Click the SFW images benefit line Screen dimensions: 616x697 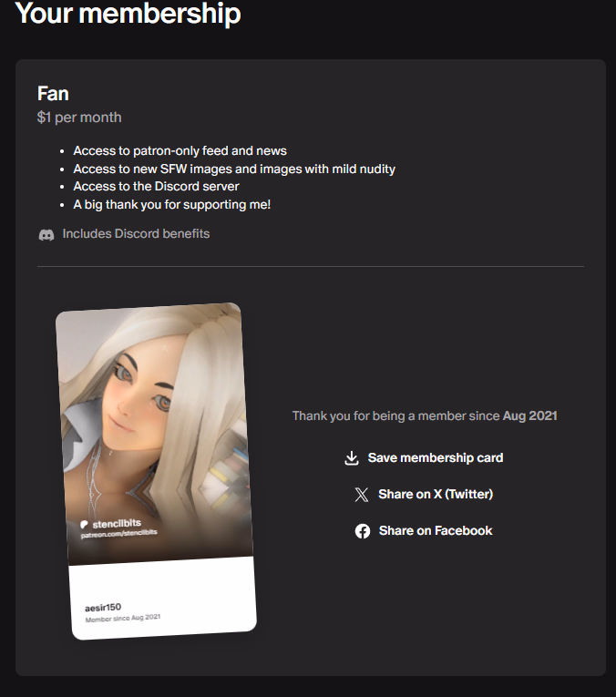(x=234, y=169)
